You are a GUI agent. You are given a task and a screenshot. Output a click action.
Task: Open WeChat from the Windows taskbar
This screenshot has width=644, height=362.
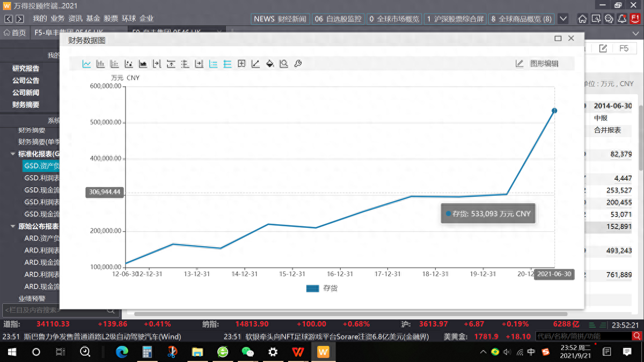[247, 352]
